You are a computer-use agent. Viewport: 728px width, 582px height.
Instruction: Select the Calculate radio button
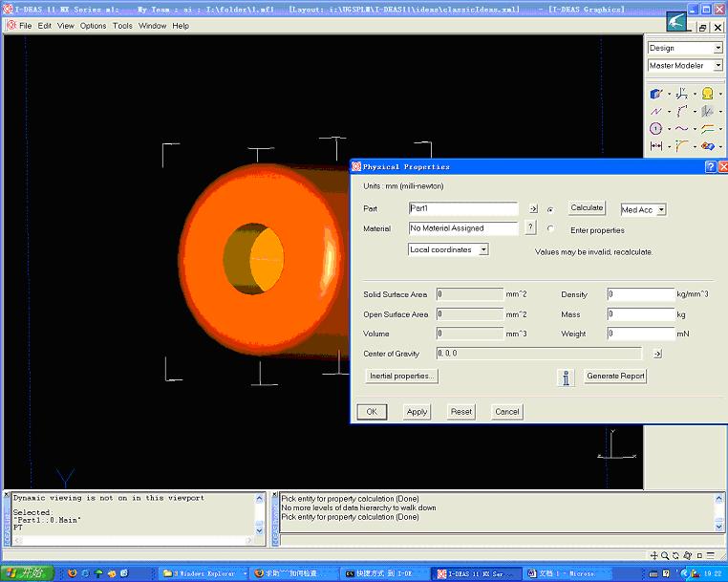pyautogui.click(x=550, y=209)
